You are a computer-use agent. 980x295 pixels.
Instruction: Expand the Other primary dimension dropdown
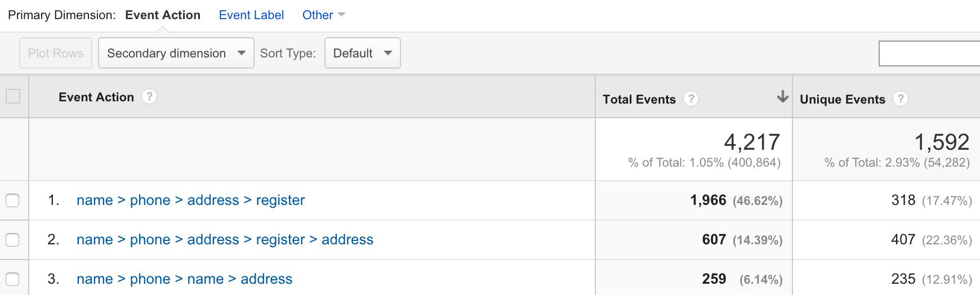[323, 15]
